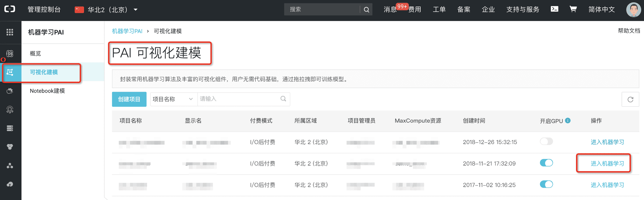Click the project filter search icon
Image resolution: width=644 pixels, height=200 pixels.
tap(283, 99)
